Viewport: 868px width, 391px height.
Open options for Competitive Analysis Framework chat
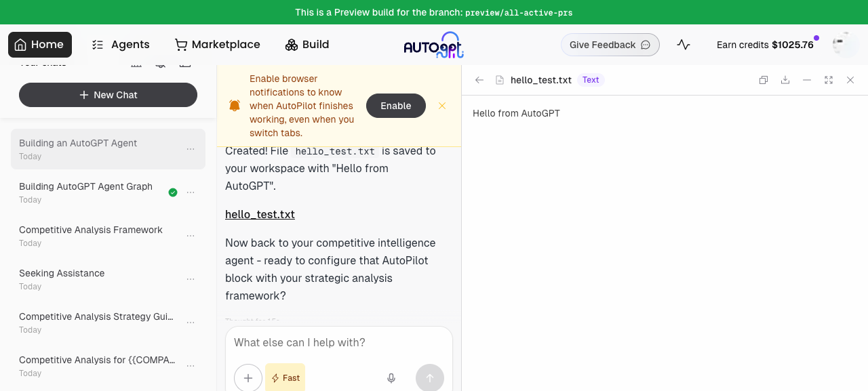pyautogui.click(x=191, y=236)
